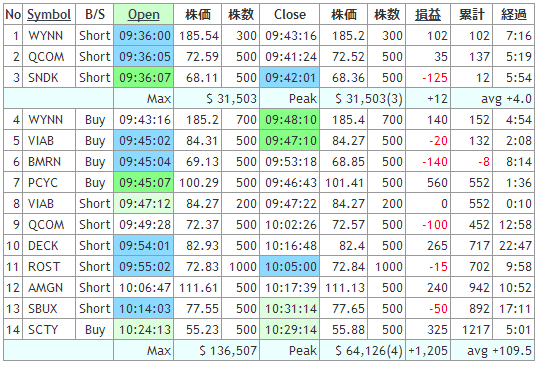Select the green 09:36:07 SNDK open time
The width and height of the screenshot is (539, 366).
click(x=144, y=78)
